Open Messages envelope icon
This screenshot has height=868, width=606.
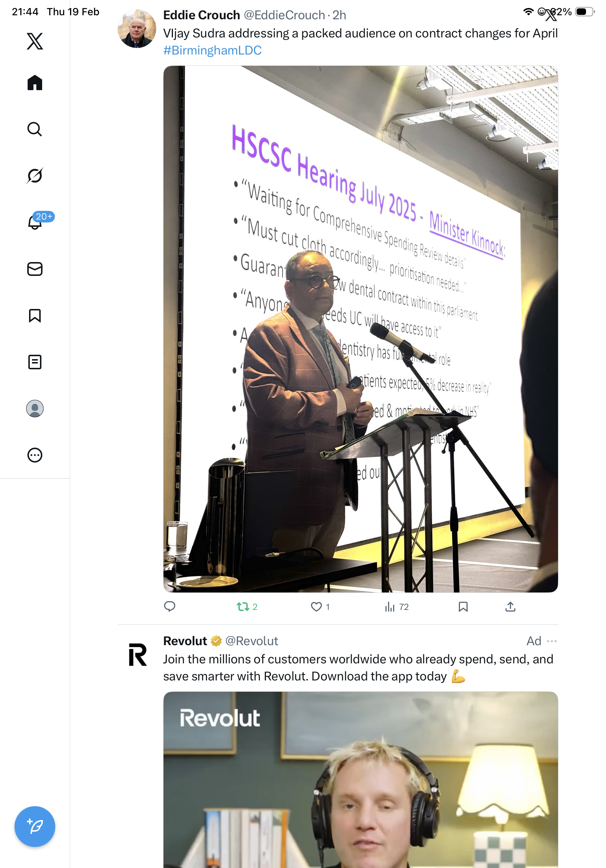[x=35, y=269]
